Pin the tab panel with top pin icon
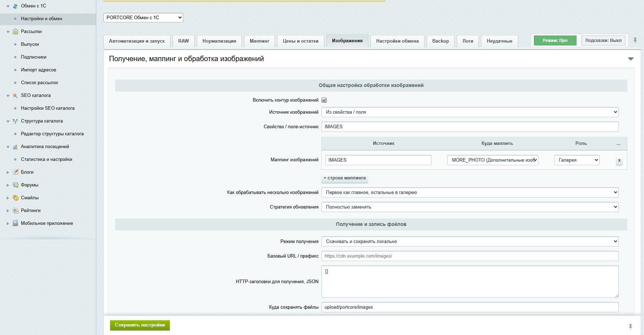The width and height of the screenshot is (644, 335). [x=635, y=40]
